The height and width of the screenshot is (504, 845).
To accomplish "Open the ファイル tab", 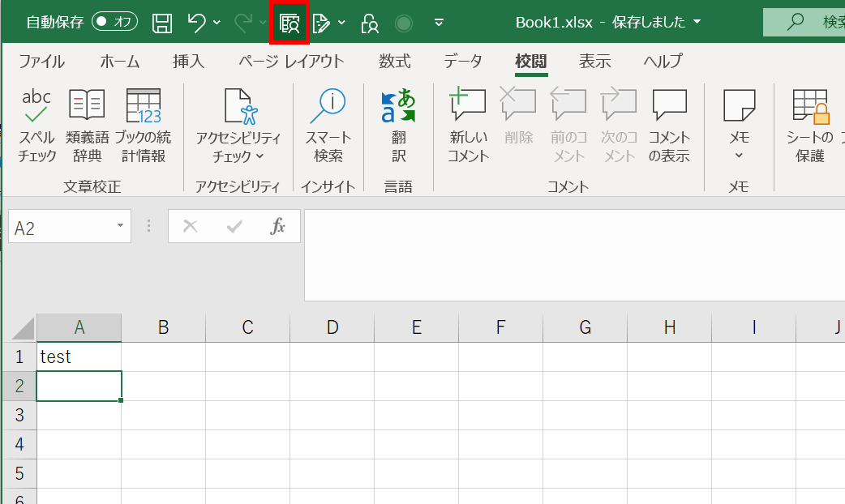I will (41, 62).
